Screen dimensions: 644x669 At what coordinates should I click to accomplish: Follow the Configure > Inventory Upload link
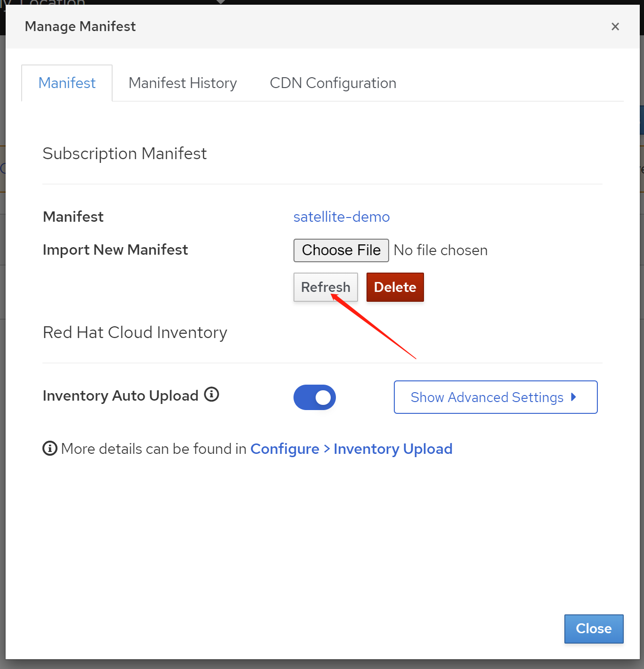point(351,449)
